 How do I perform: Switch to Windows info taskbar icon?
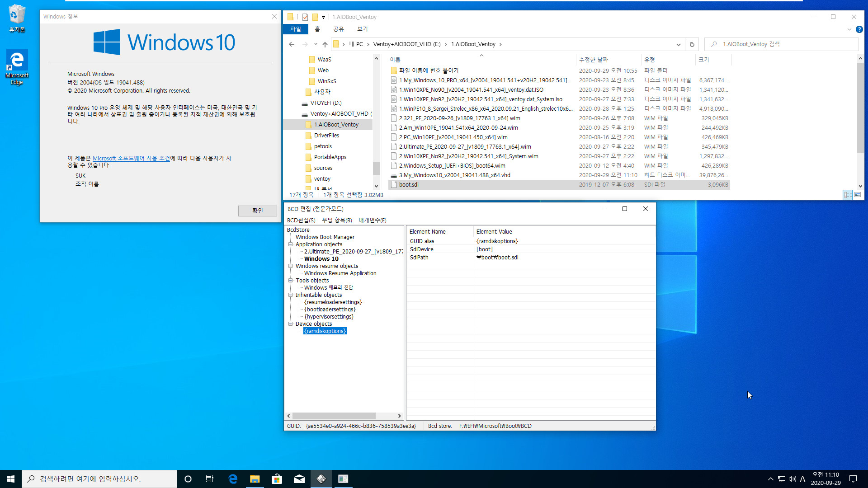(343, 479)
